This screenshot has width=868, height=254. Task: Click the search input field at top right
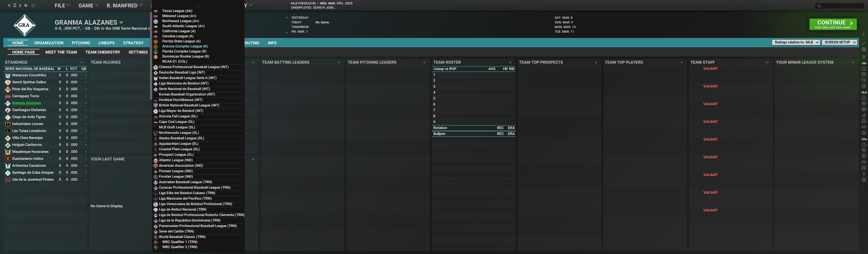click(x=841, y=6)
